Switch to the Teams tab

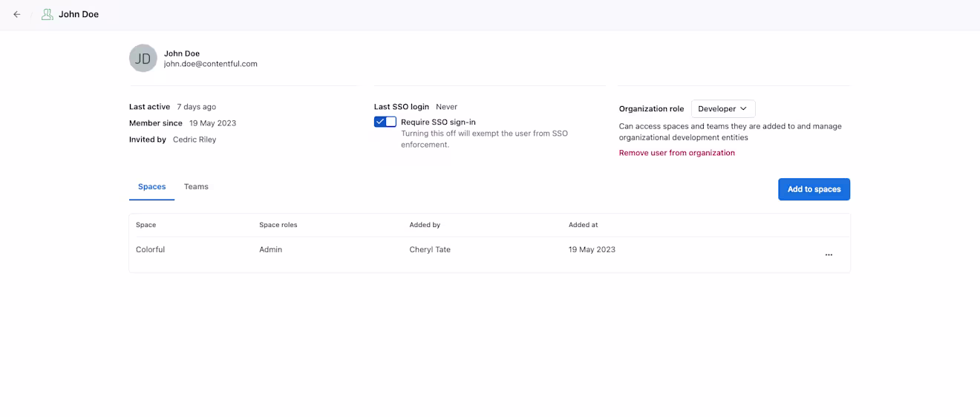click(x=196, y=187)
